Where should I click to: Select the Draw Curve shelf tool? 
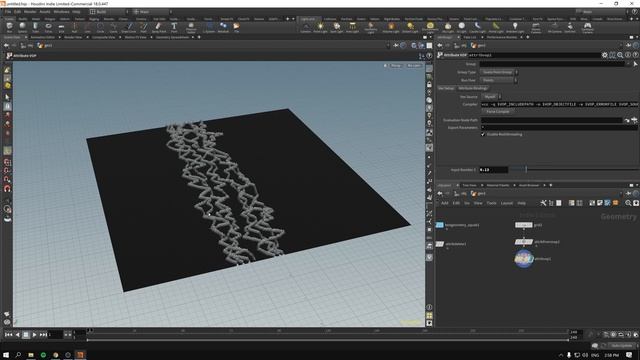point(129,27)
